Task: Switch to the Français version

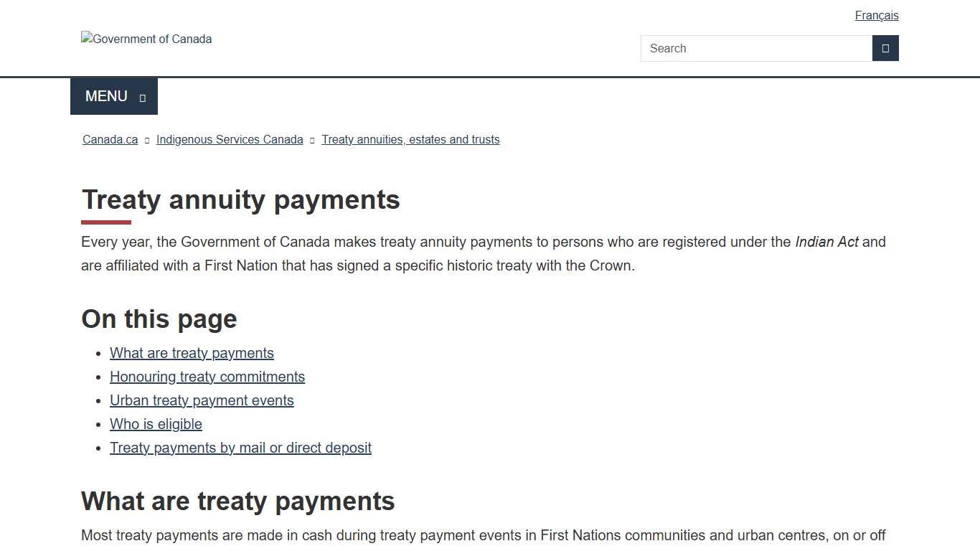Action: point(876,15)
